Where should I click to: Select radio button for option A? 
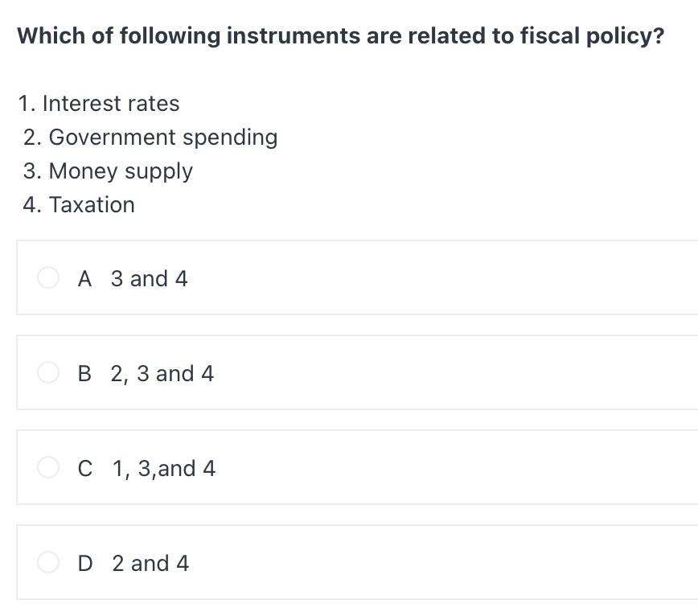point(47,278)
